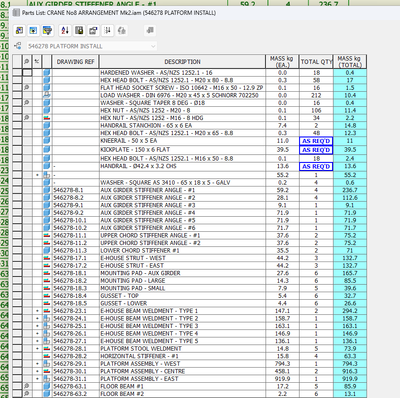The image size is (400, 398).
Task: Click the icon for HEX NUT M16 row
Action: pos(47,118)
